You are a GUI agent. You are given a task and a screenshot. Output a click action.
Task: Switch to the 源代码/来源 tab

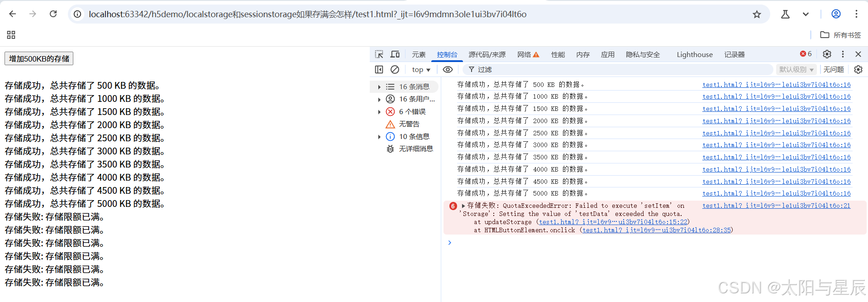pyautogui.click(x=487, y=55)
